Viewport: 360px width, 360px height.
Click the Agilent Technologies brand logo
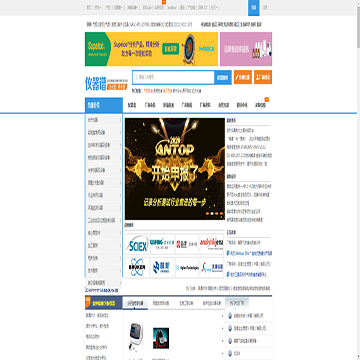pyautogui.click(x=187, y=268)
